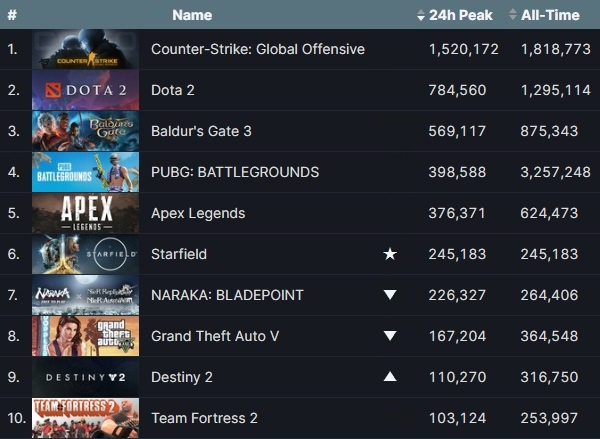Open the Dota 2 thumbnail image
The height and width of the screenshot is (439, 600).
pyautogui.click(x=85, y=90)
